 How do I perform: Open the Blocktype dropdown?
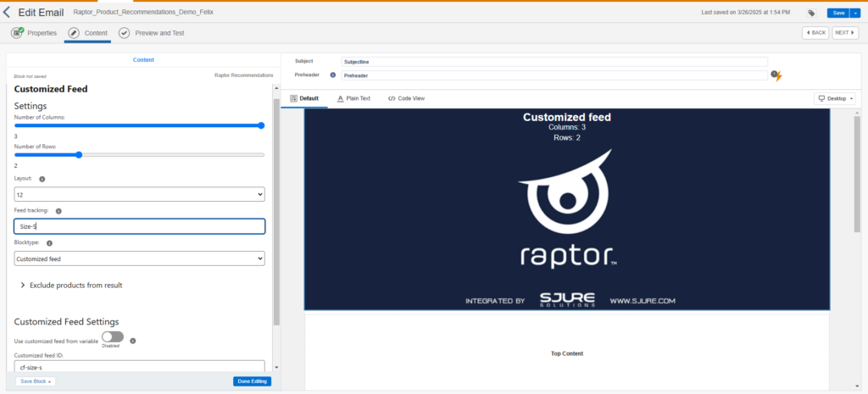click(x=139, y=258)
